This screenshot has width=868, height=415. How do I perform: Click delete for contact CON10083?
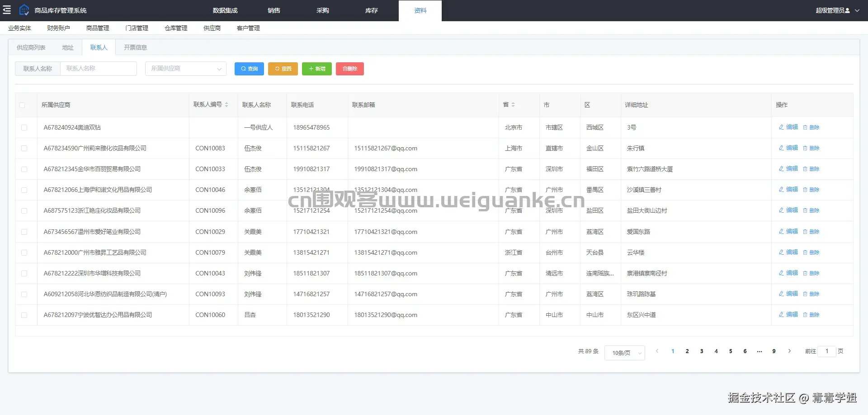point(811,148)
